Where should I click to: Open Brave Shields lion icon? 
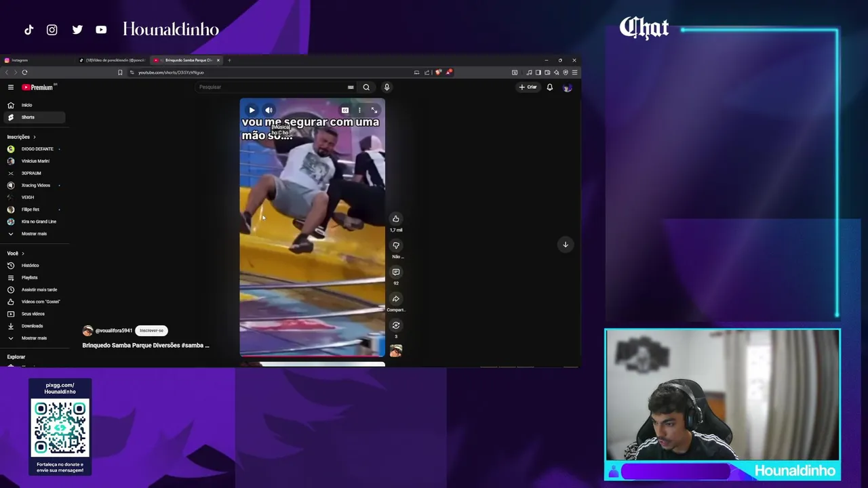tap(439, 73)
